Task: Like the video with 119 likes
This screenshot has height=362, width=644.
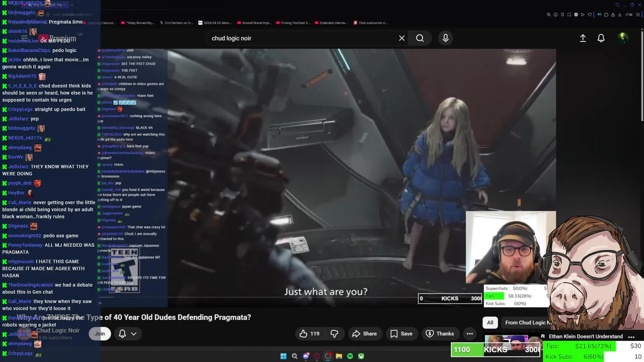Action: 309,334
